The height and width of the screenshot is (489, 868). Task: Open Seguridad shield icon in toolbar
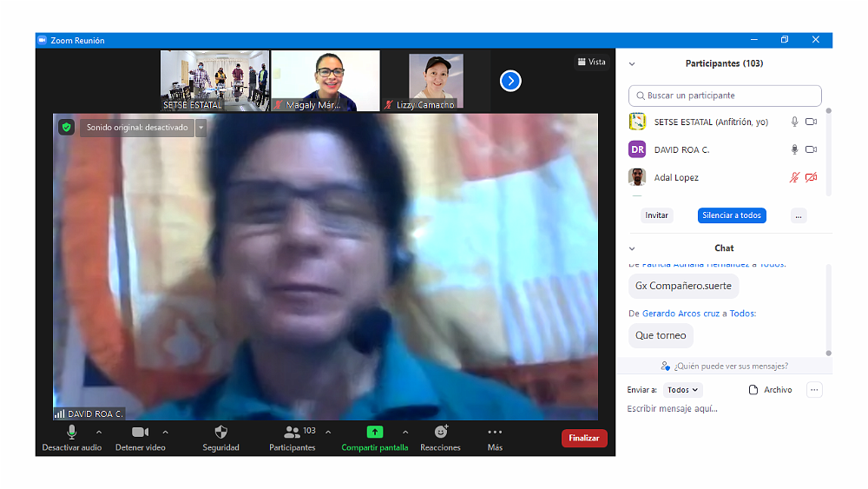220,432
